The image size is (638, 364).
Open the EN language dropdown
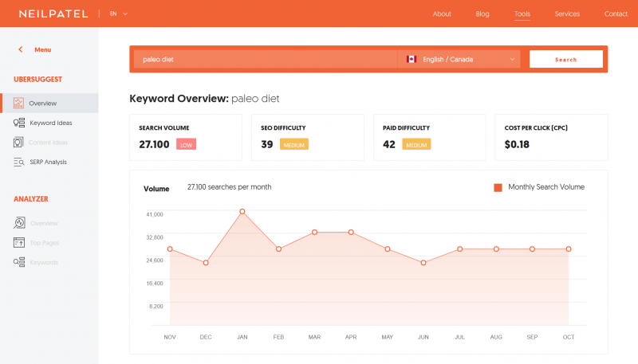tap(118, 14)
